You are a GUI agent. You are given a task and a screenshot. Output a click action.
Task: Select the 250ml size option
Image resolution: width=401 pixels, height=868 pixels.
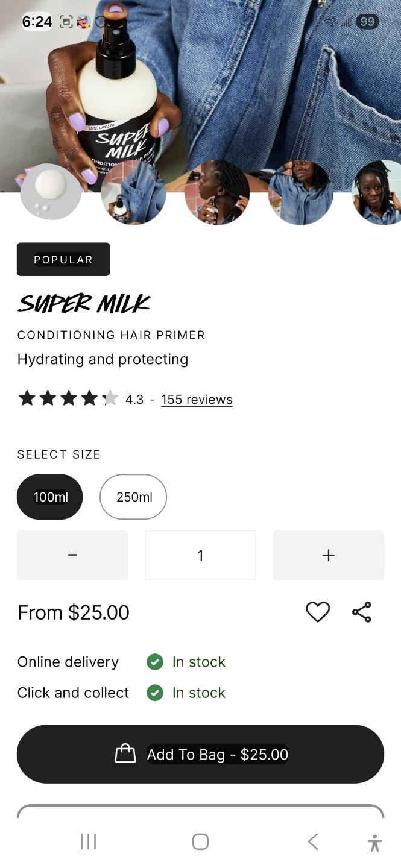coord(133,497)
